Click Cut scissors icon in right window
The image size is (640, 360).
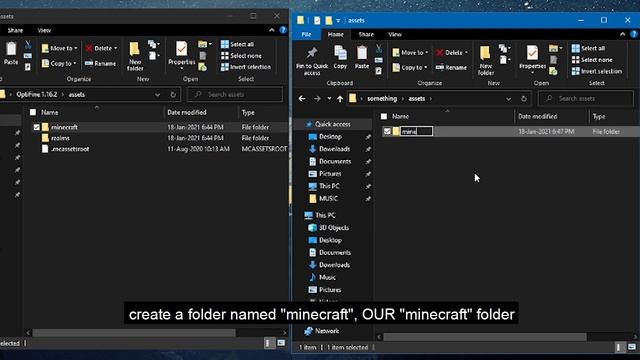click(x=379, y=49)
